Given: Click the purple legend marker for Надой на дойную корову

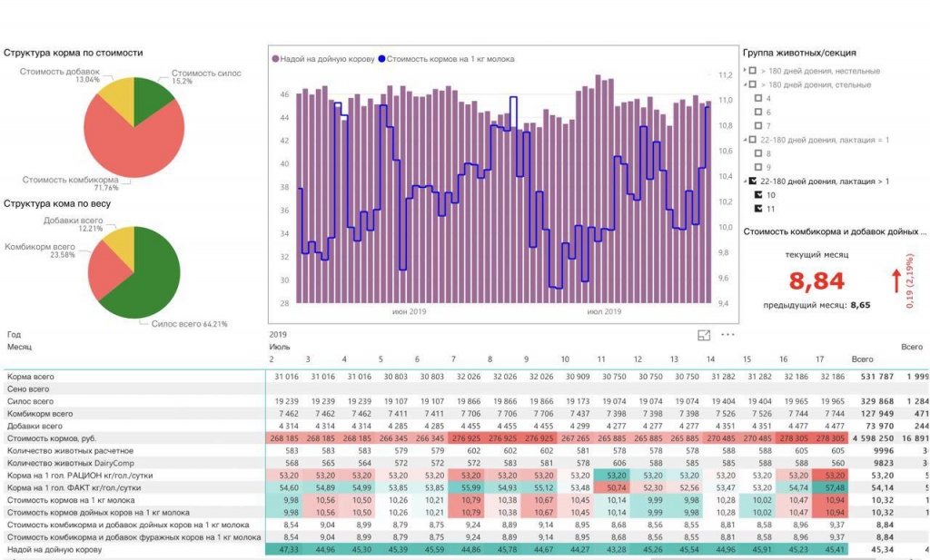Looking at the screenshot, I should [275, 59].
